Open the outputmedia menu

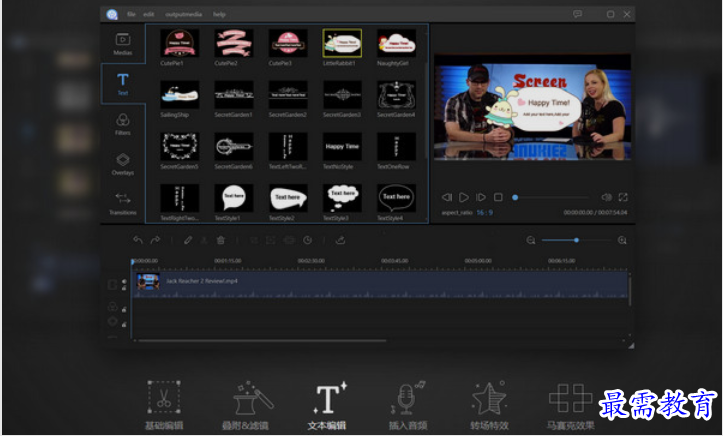(184, 14)
